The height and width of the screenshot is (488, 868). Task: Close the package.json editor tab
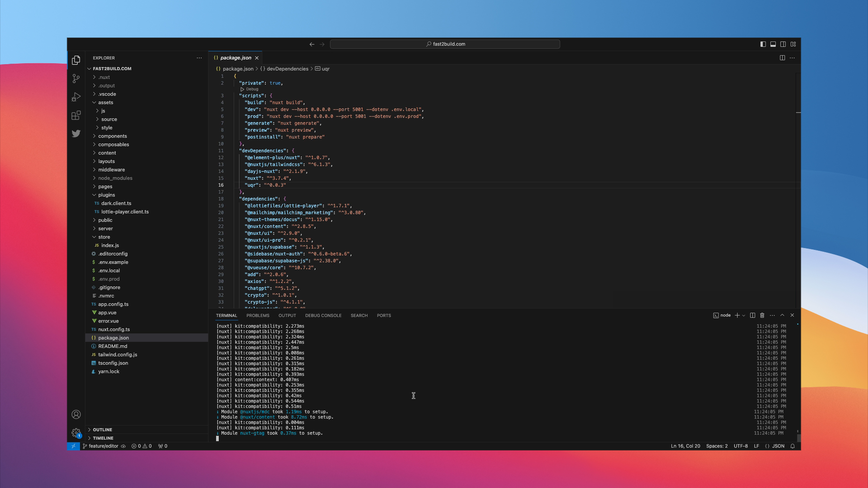257,58
